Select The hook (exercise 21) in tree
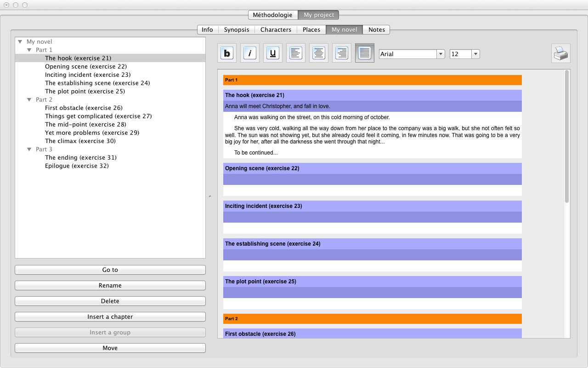 click(78, 58)
